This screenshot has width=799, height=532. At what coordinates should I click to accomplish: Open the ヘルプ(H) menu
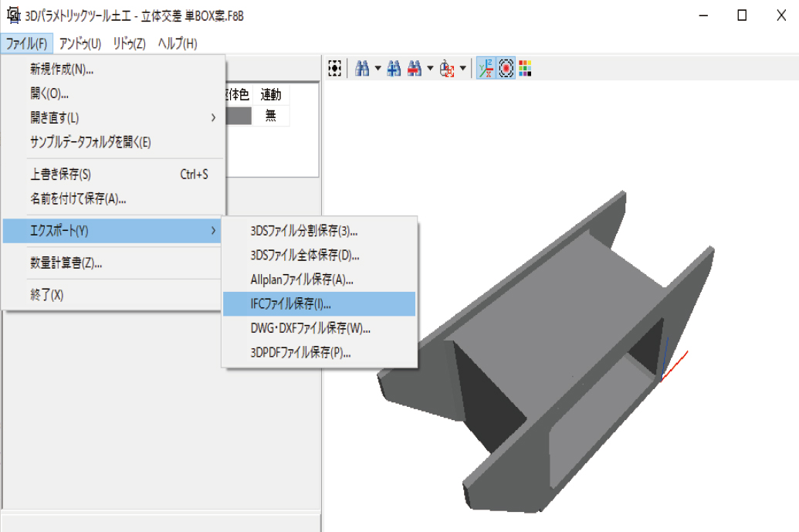(178, 43)
